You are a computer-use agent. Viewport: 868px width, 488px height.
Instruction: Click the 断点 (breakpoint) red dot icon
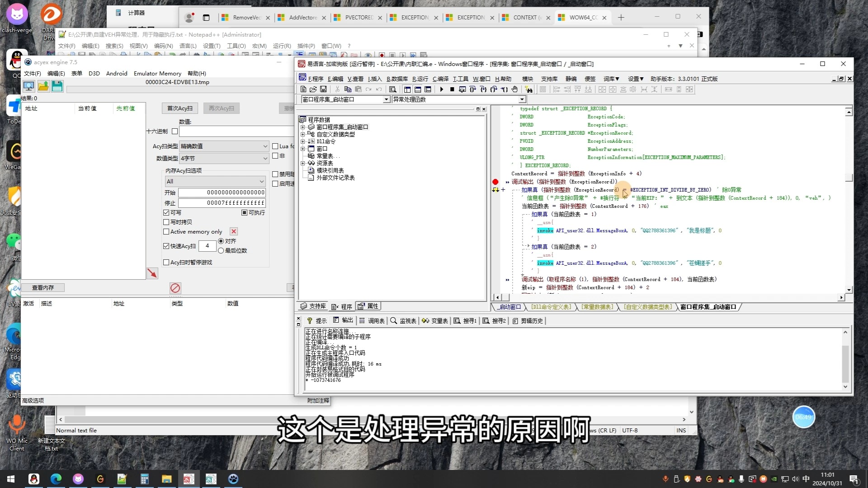[x=495, y=182]
